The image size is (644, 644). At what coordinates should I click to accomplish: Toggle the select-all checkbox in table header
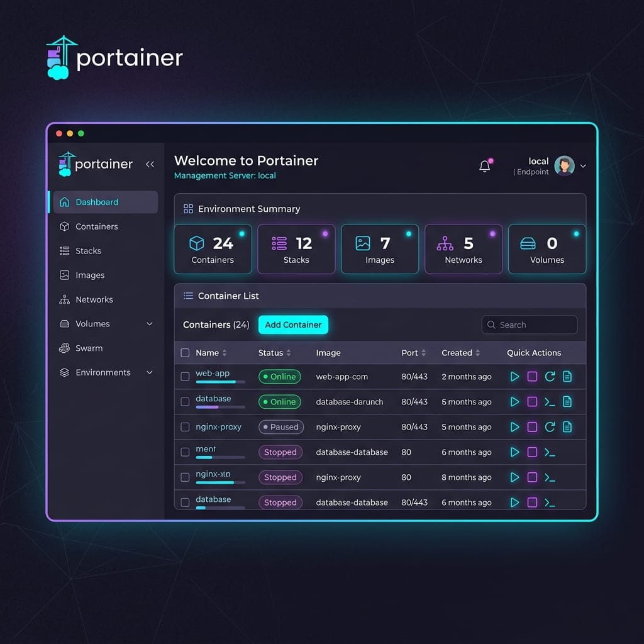[186, 353]
